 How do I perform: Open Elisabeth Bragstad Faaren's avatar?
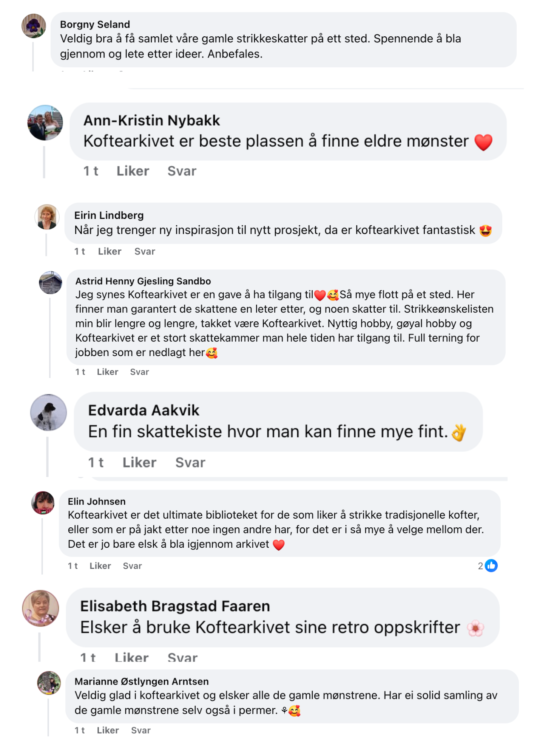(x=41, y=608)
